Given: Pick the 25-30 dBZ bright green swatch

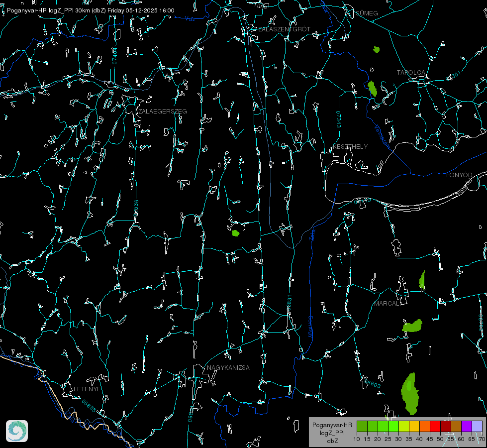Looking at the screenshot, I should [393, 426].
